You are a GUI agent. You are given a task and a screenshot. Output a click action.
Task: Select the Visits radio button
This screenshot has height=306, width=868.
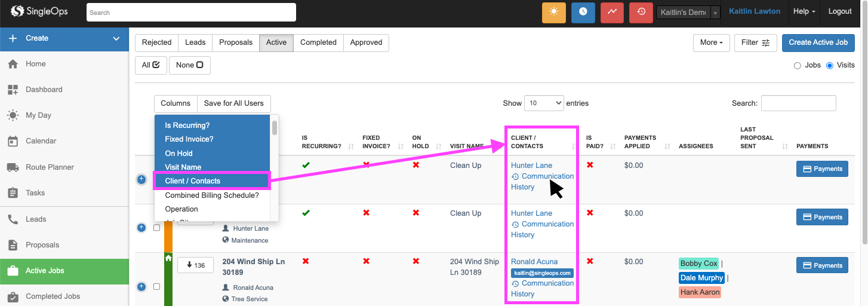830,66
